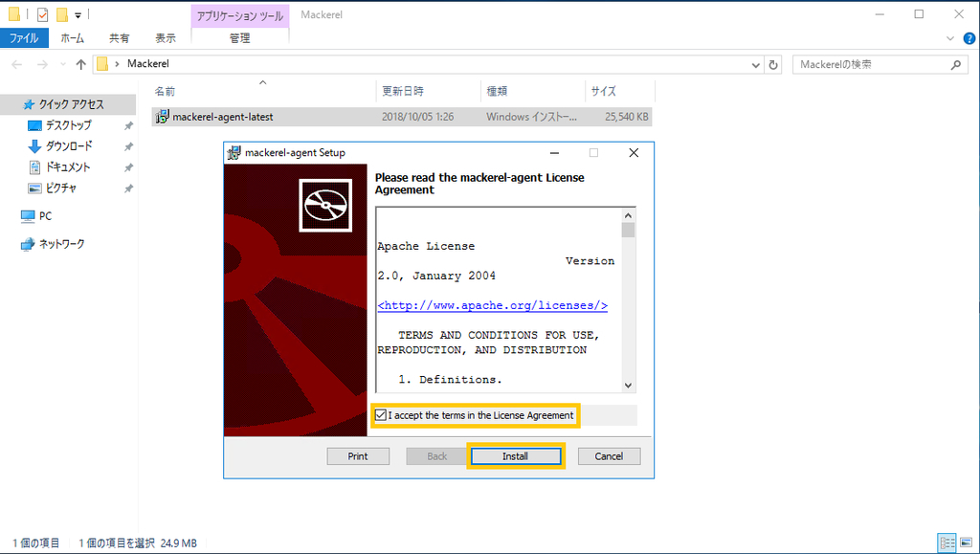The width and height of the screenshot is (980, 554).
Task: Click the folder icon in address bar
Action: (x=102, y=64)
